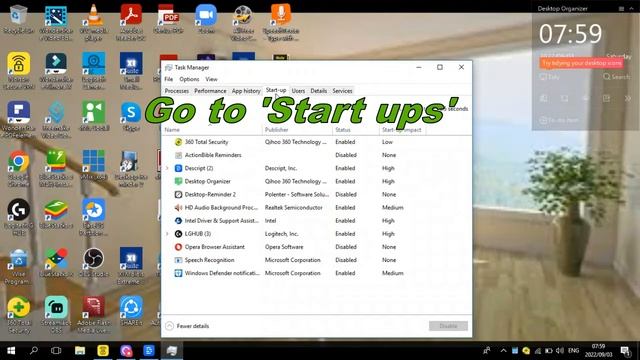Click the taskbar search magnifier icon
The height and width of the screenshot is (360, 640).
34,350
